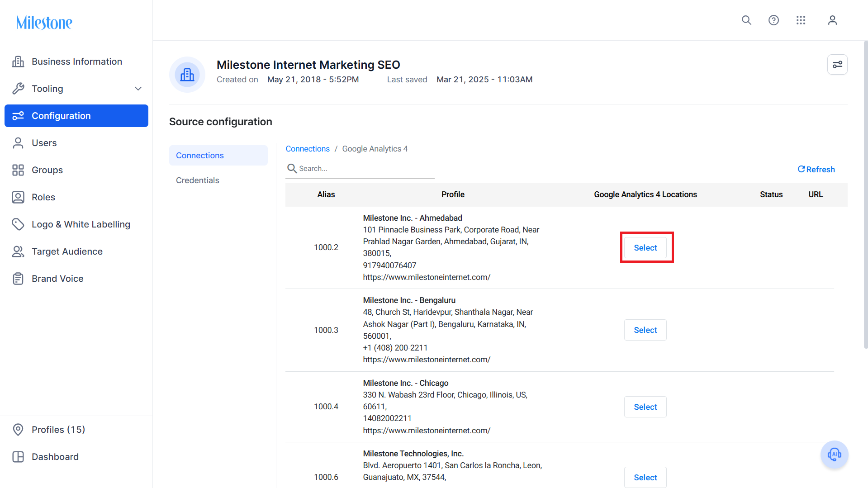Open Profiles (15)
The height and width of the screenshot is (488, 868).
pos(76,430)
